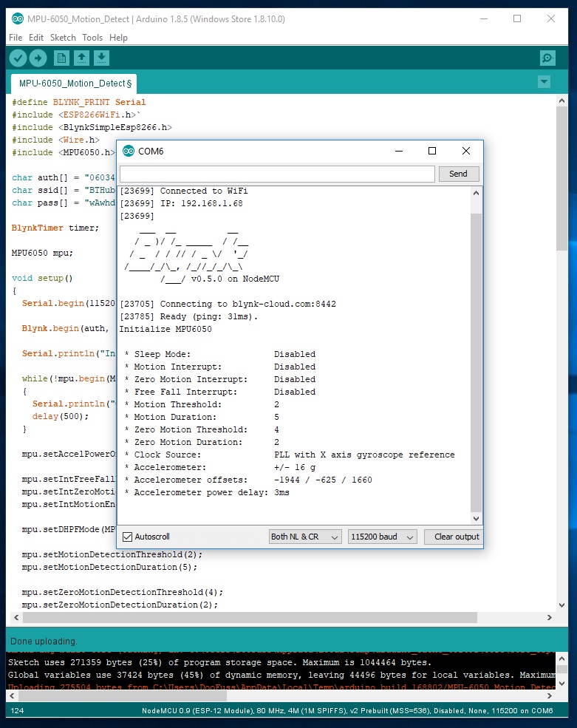Screen dimensions: 577x728
Task: Open the File menu
Action: pos(16,38)
